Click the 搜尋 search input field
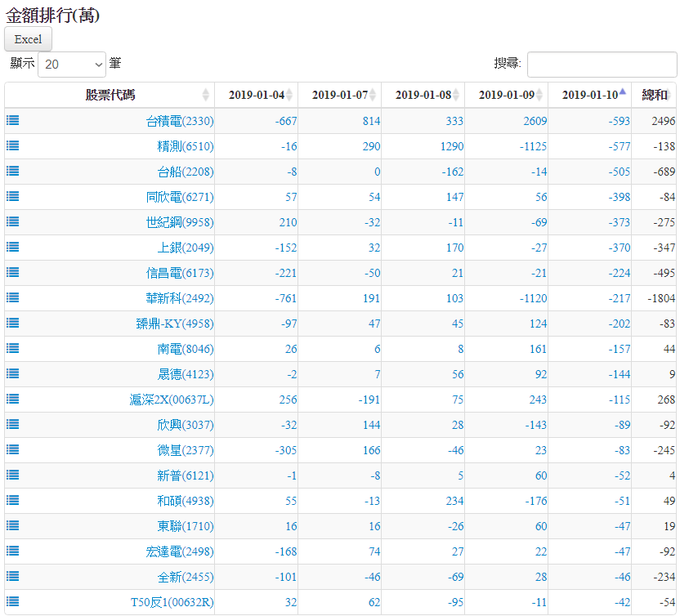 [x=602, y=64]
